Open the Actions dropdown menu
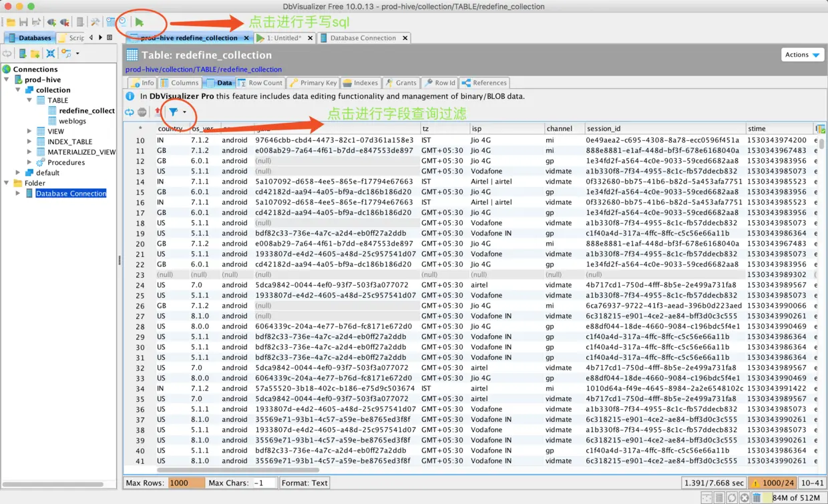This screenshot has width=828, height=504. pyautogui.click(x=802, y=55)
